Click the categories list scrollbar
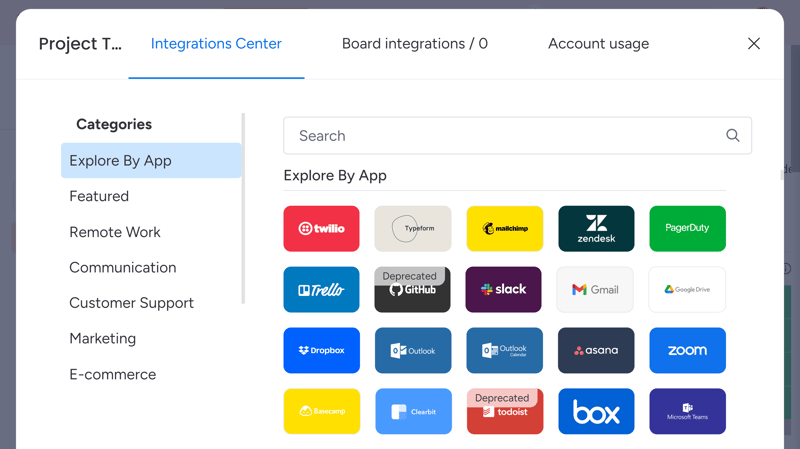 click(x=243, y=208)
